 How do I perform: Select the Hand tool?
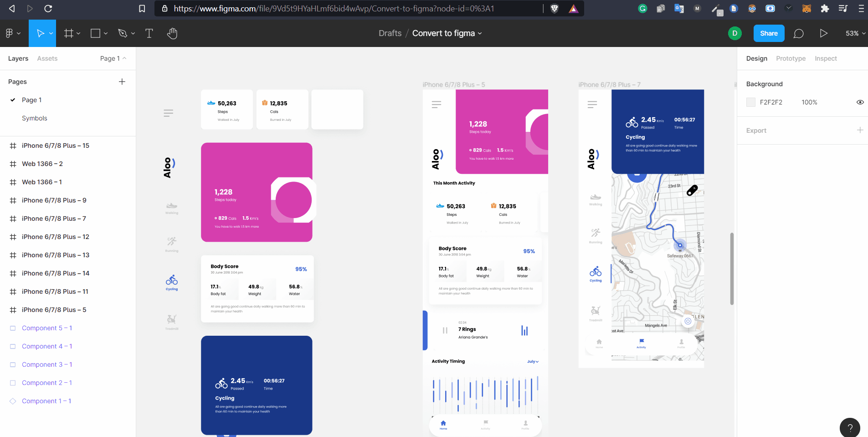pyautogui.click(x=172, y=33)
